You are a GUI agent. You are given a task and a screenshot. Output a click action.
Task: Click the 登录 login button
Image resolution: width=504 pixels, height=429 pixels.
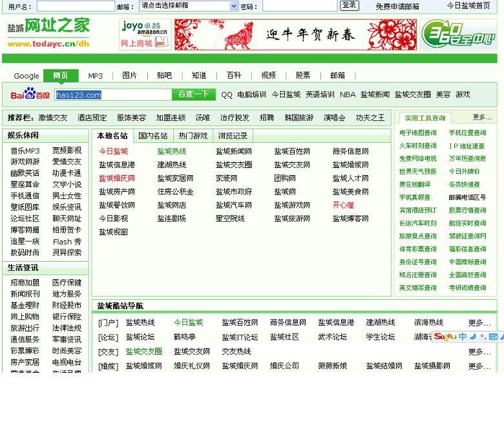[x=349, y=5]
